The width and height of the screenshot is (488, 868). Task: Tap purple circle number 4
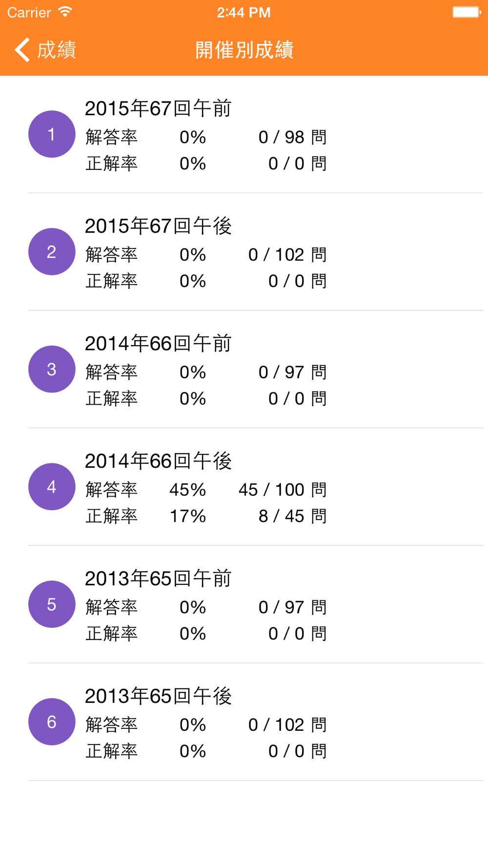(52, 487)
